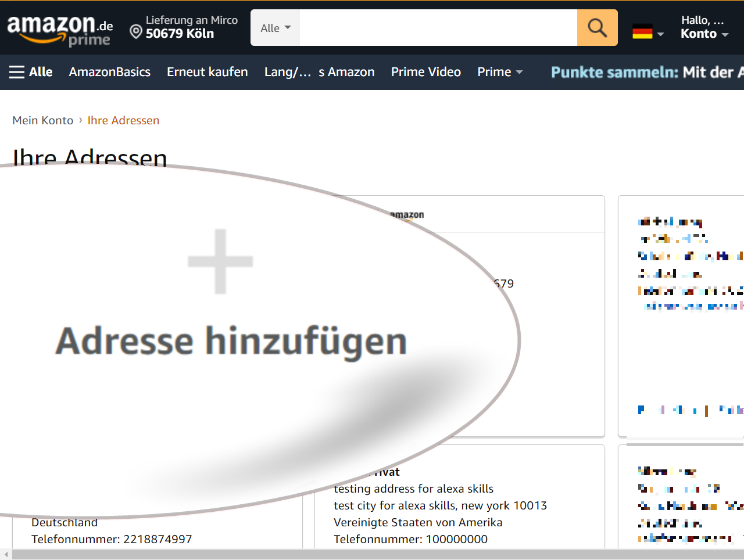Open the Alle search category dropdown
Image resolution: width=744 pixels, height=560 pixels.
[x=275, y=27]
